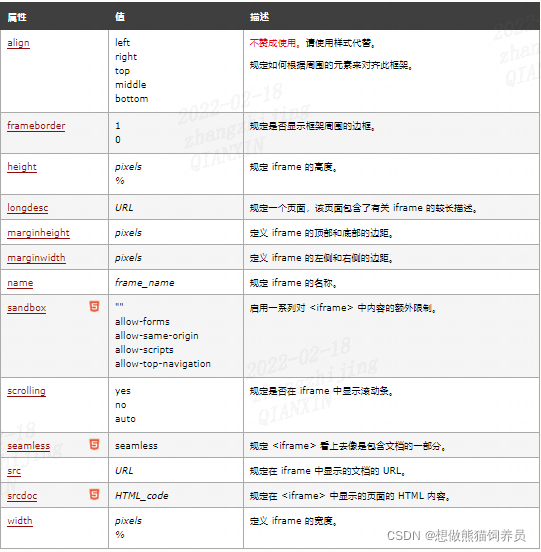This screenshot has width=541, height=552.
Task: Click the 'no' scrolling value
Action: tap(121, 405)
